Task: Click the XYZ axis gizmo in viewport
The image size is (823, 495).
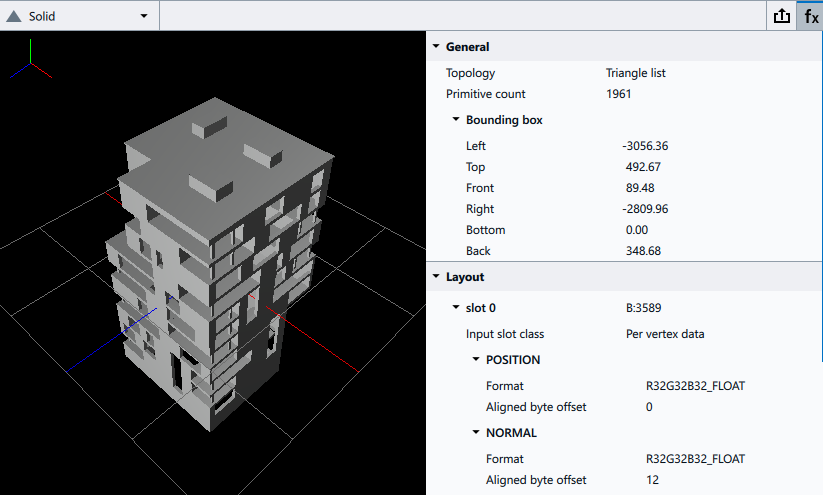Action: pos(32,60)
